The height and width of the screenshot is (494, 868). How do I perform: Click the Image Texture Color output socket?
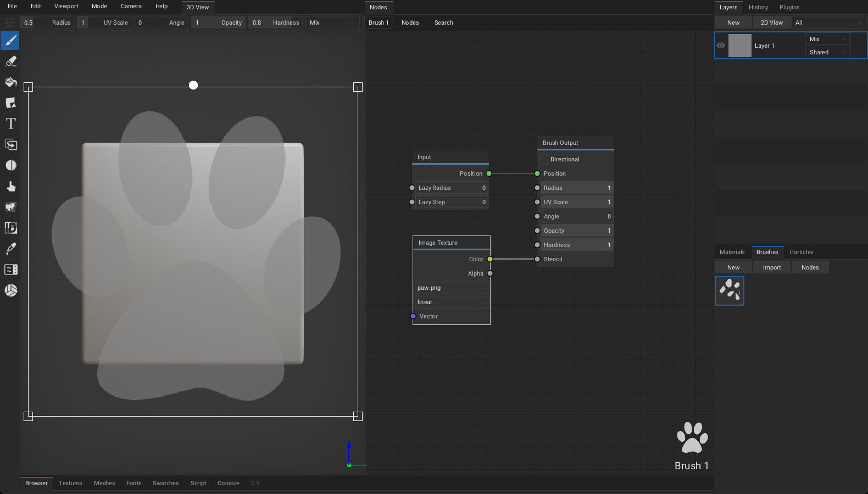tap(490, 259)
